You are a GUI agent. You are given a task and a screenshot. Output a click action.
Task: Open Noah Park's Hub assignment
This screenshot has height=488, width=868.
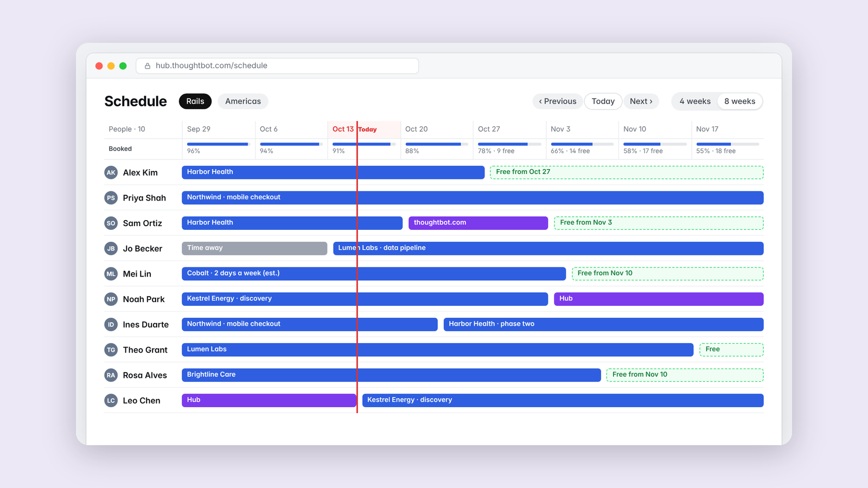[659, 299]
